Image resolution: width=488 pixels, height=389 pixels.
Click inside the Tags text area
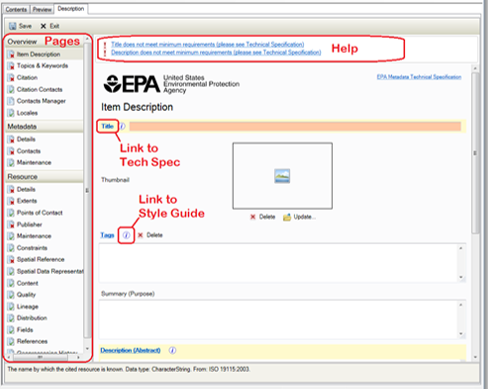coord(278,263)
